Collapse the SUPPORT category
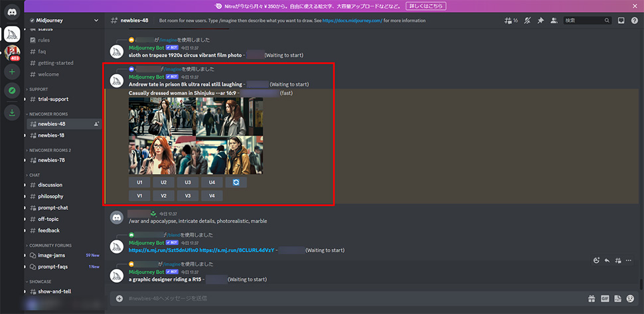The height and width of the screenshot is (314, 644). pos(37,89)
